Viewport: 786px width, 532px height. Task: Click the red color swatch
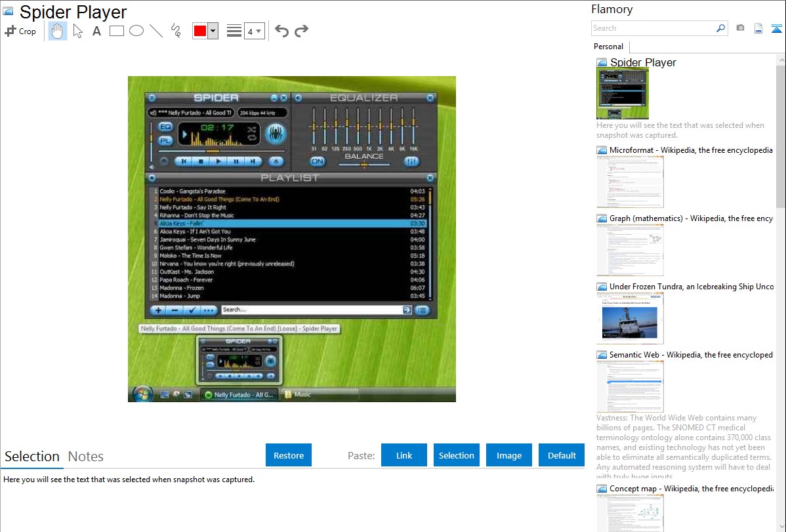[x=200, y=31]
